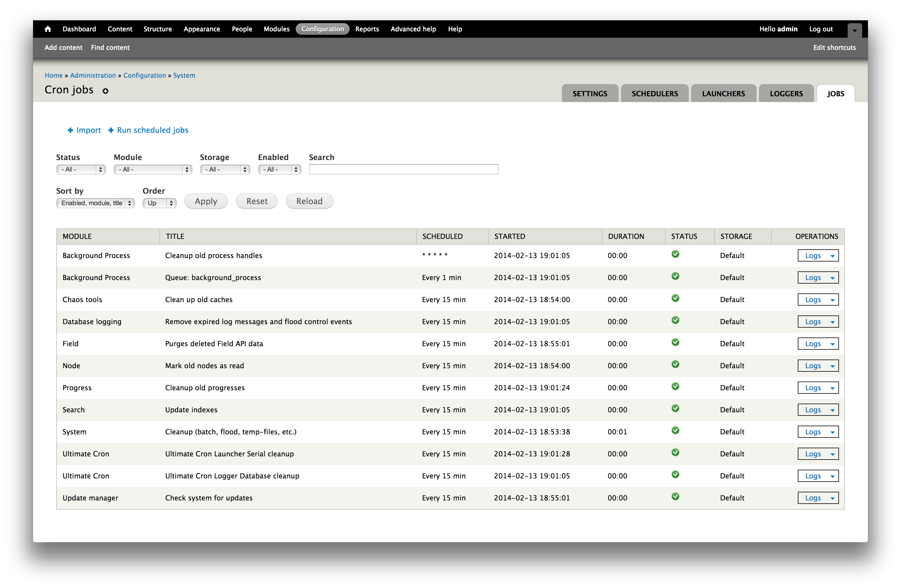Viewport: 901px width, 588px height.
Task: Switch to the SCHEDULERS tab
Action: click(654, 92)
